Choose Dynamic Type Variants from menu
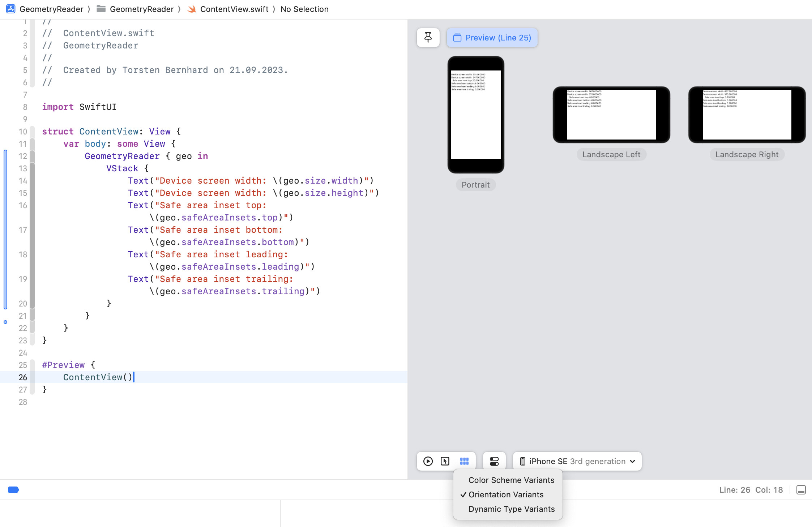The image size is (812, 527). pyautogui.click(x=508, y=509)
